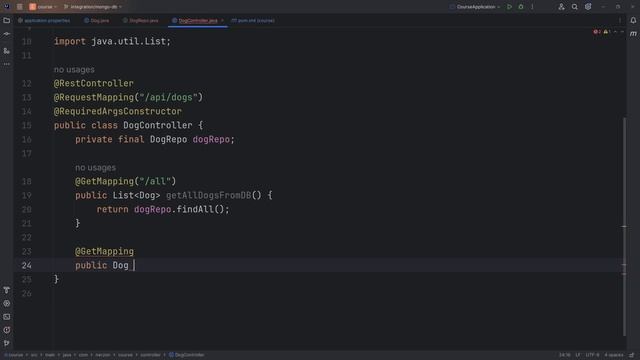640x360 pixels.
Task: Open the Notifications bell panel
Action: pos(633,20)
